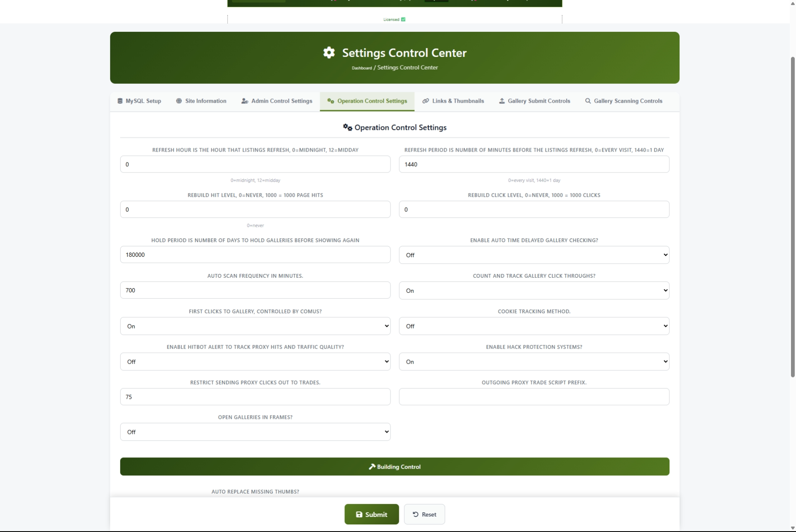Switch to the Operation Control Settings tab
Viewport: 796px width, 532px height.
pyautogui.click(x=367, y=101)
